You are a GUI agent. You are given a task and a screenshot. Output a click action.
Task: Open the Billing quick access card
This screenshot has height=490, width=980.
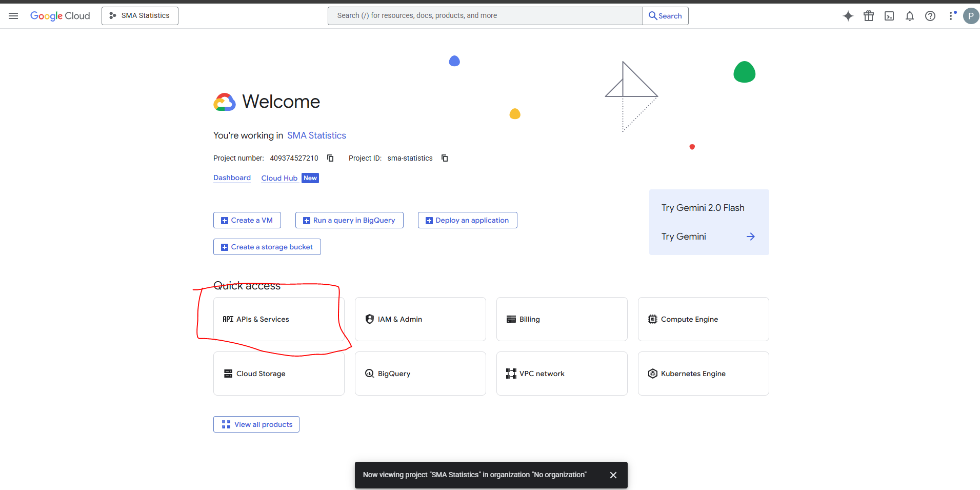[x=562, y=319]
